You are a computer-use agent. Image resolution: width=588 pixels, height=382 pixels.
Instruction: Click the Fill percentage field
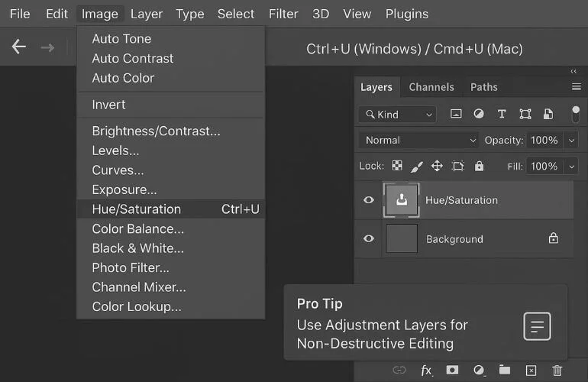544,166
